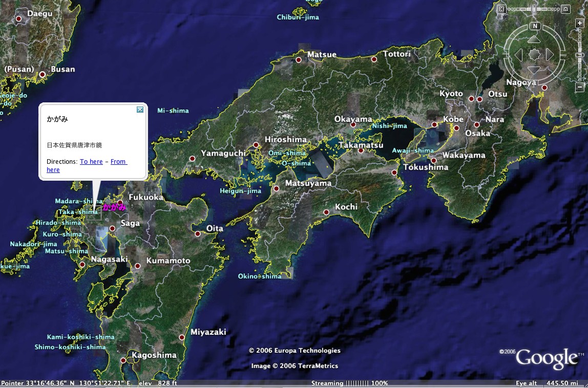Click the Wakayama city marker dot
This screenshot has width=588, height=388.
coord(434,160)
